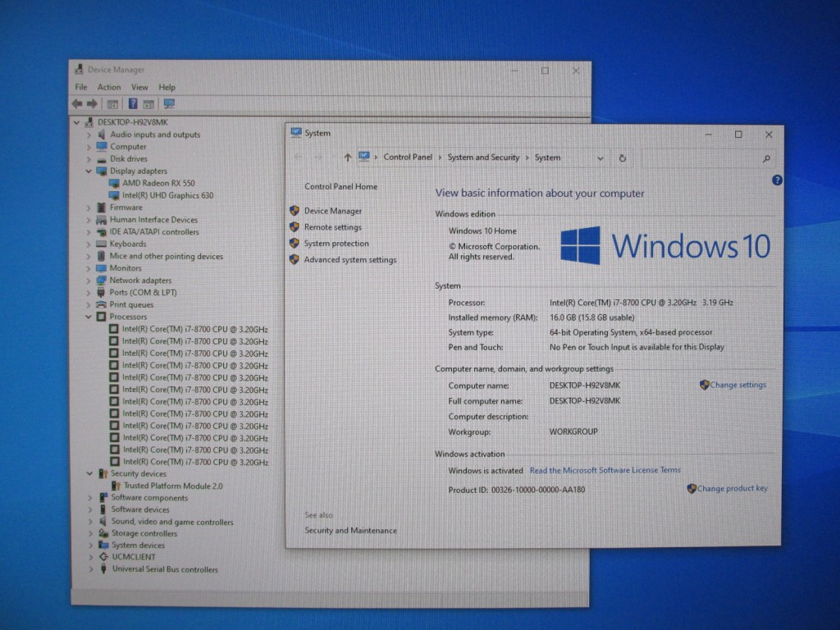Click Change settings link
The image size is (840, 630).
pos(737,385)
